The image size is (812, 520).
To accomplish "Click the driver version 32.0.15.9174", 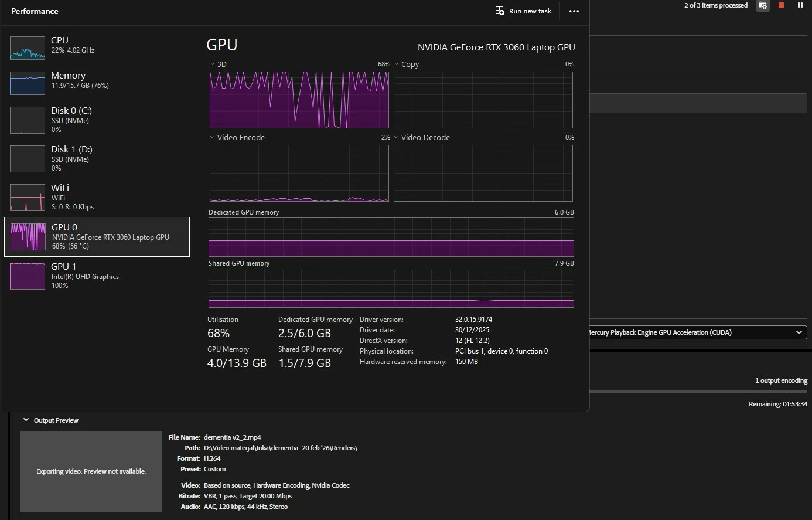I will click(x=473, y=320).
